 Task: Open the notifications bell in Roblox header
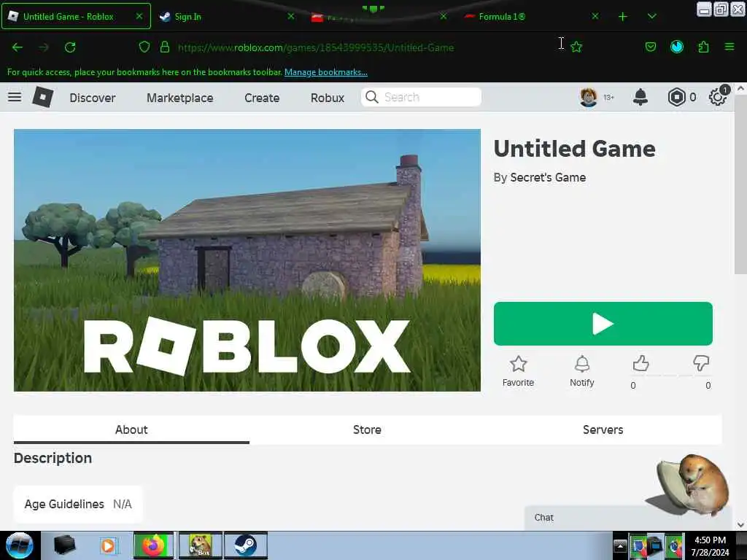tap(640, 97)
